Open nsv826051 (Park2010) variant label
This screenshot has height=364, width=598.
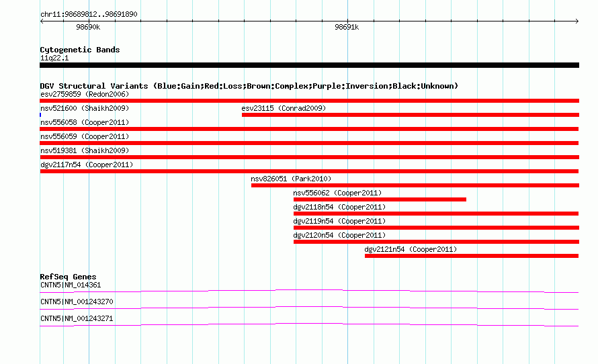(x=291, y=179)
